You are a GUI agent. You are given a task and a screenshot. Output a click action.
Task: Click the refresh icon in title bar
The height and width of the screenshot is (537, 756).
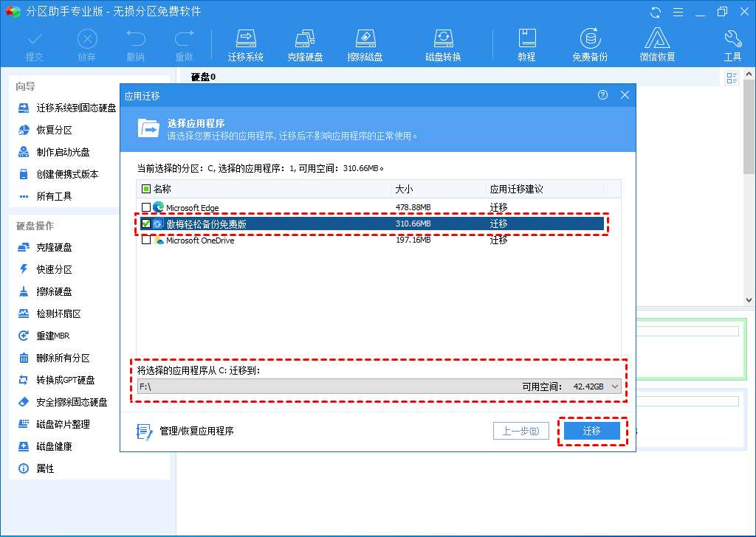point(656,11)
